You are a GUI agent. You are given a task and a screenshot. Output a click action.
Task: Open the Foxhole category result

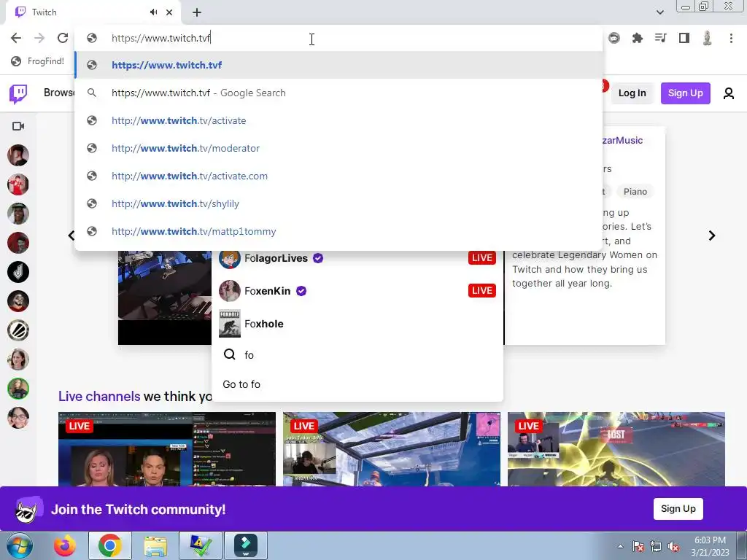click(x=357, y=324)
